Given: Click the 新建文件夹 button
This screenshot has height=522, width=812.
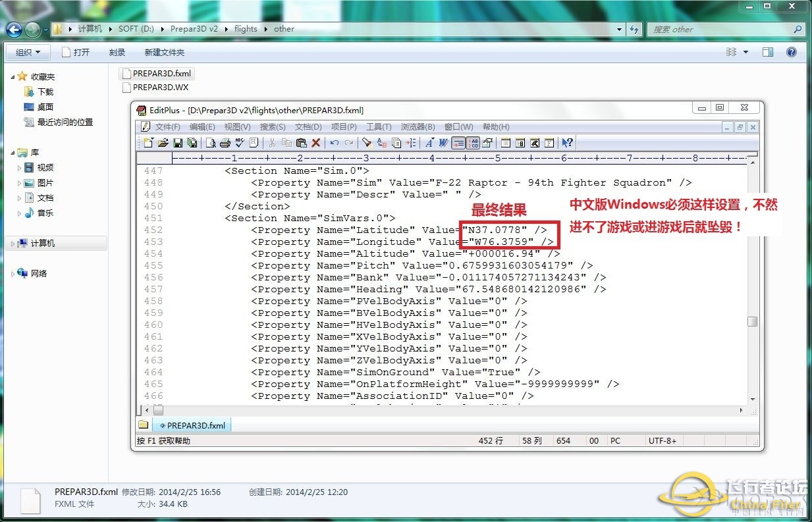Looking at the screenshot, I should click(x=164, y=52).
